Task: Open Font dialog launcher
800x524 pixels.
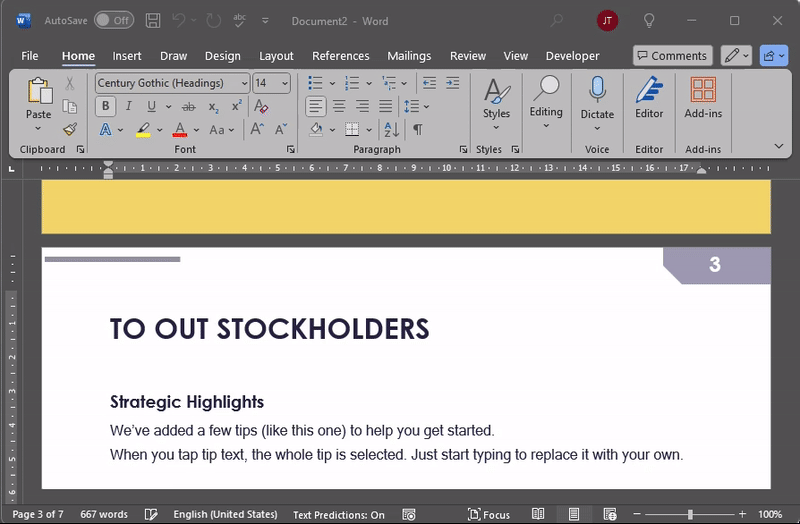Action: 290,149
